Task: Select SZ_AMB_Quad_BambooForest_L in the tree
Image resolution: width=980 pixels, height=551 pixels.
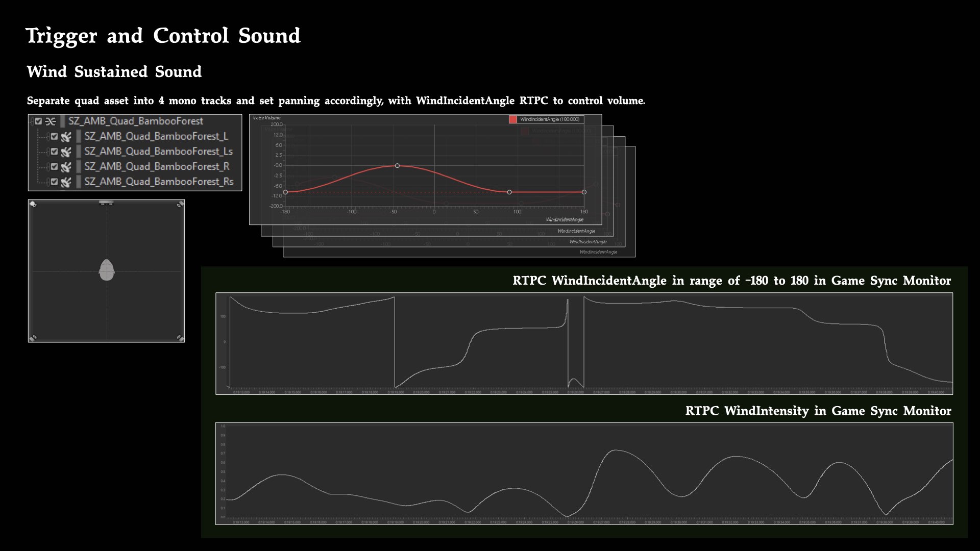Action: 135,137
